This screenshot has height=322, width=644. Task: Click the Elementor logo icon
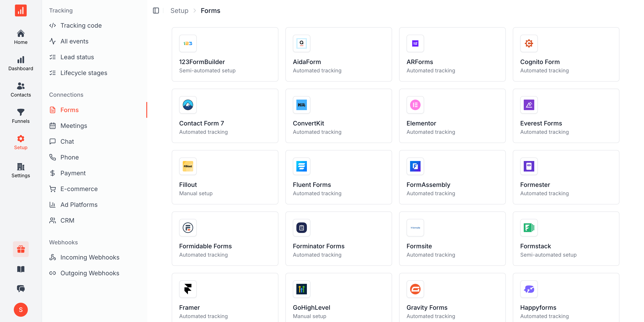(415, 105)
